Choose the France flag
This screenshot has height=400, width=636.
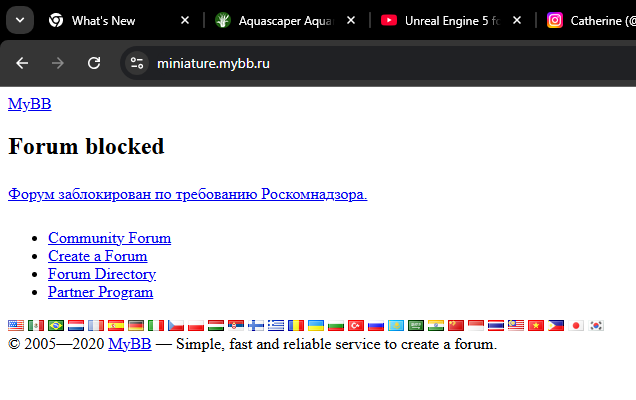(96, 325)
